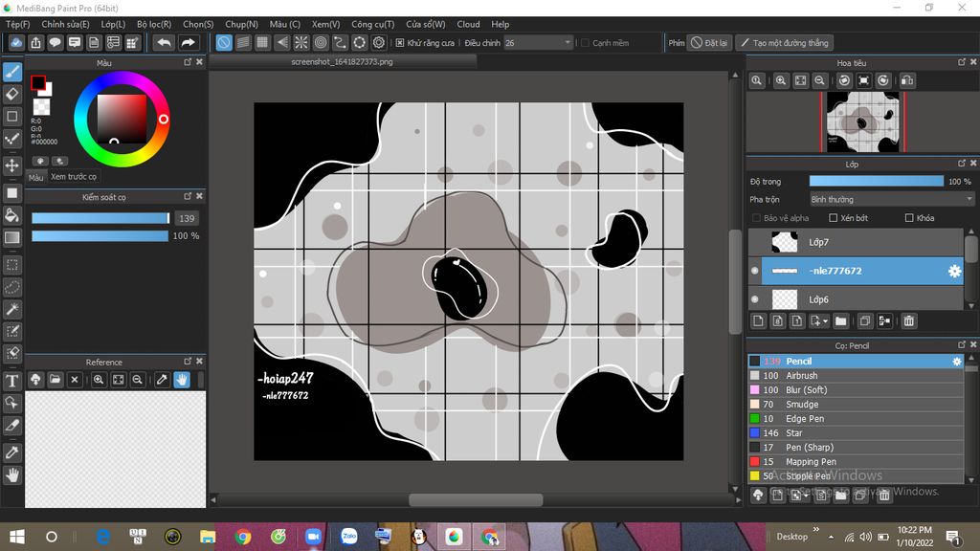Viewport: 980px width, 551px height.
Task: Click the brush size slider showing 139
Action: click(100, 218)
